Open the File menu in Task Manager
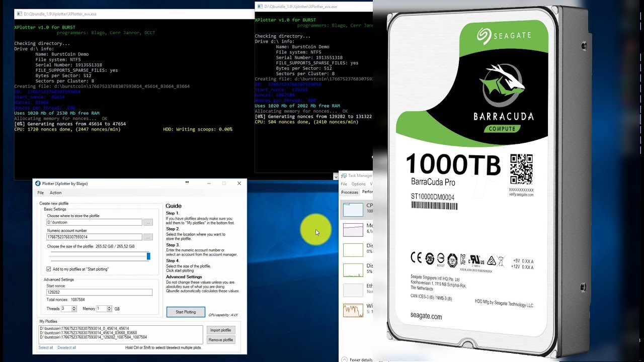The height and width of the screenshot is (362, 644). pyautogui.click(x=344, y=184)
